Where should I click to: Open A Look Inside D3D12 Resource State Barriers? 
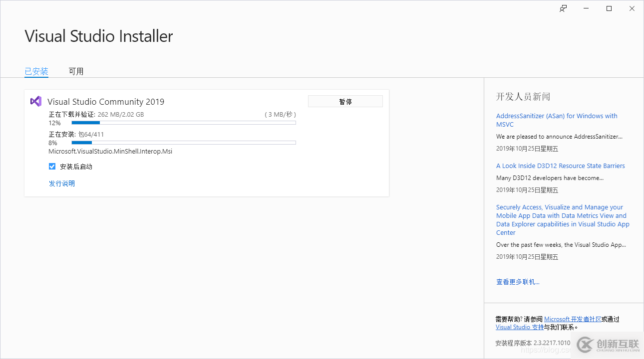[x=561, y=166]
